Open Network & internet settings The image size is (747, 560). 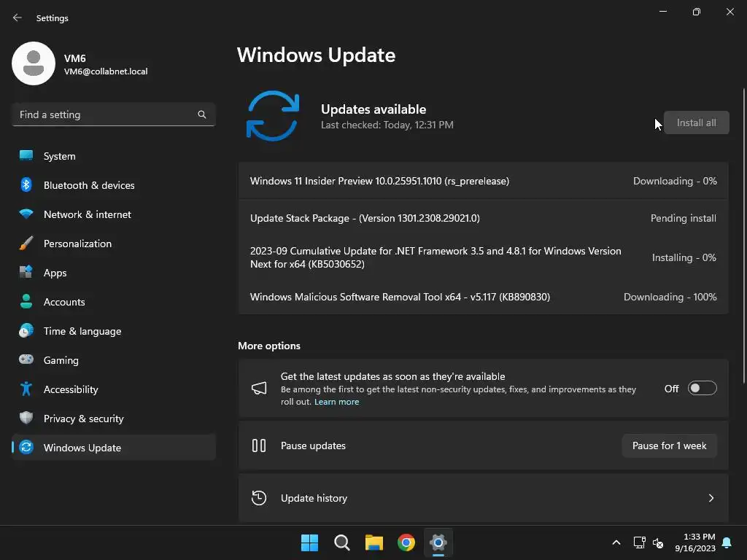[x=114, y=214]
